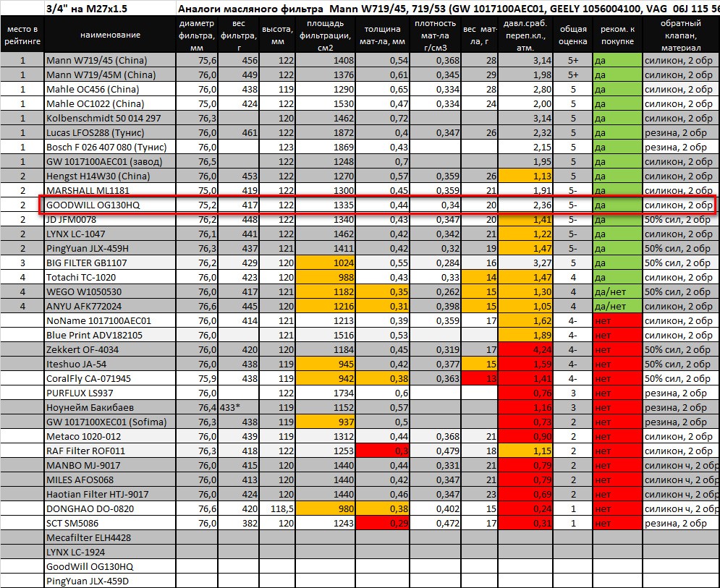Select the GW 1017100XEC01 (Sofima) cell
The width and height of the screenshot is (720, 588).
[x=110, y=422]
